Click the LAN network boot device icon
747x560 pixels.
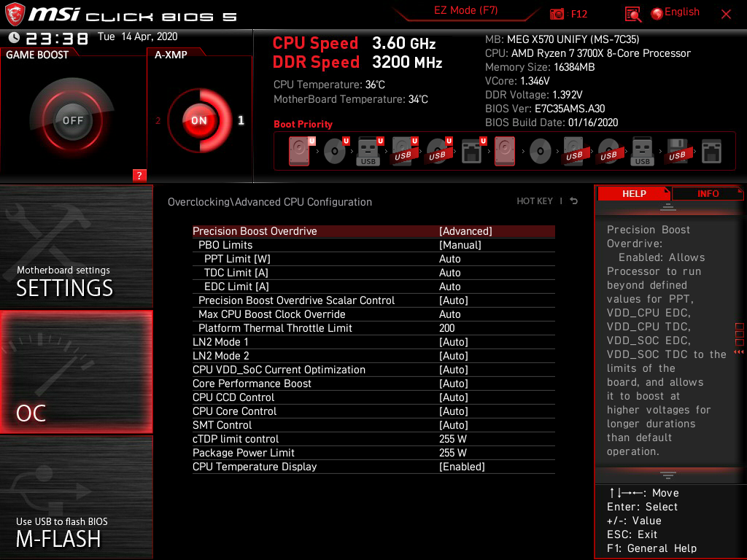(469, 151)
